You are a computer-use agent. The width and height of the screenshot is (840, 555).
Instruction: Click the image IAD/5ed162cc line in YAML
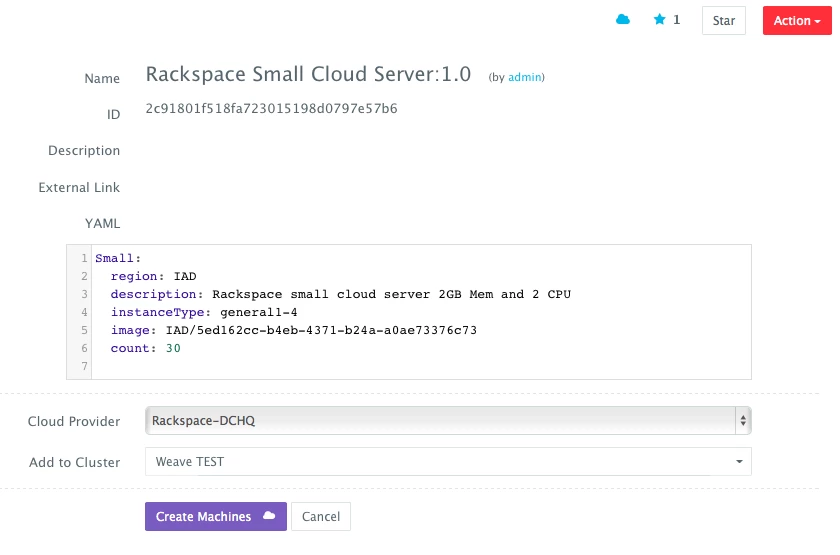(x=294, y=330)
